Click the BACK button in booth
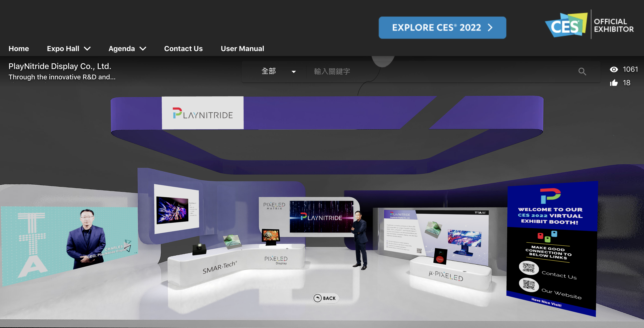644x328 pixels. [x=326, y=298]
